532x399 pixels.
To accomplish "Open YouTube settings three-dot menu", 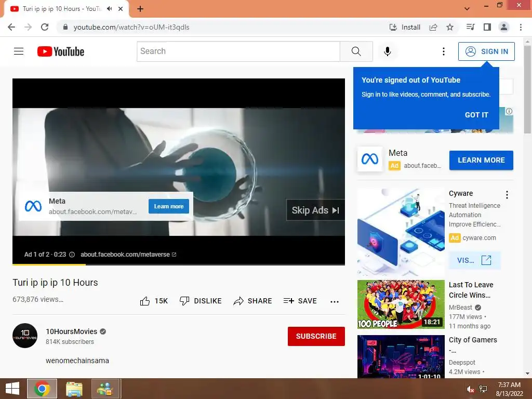I will (444, 51).
